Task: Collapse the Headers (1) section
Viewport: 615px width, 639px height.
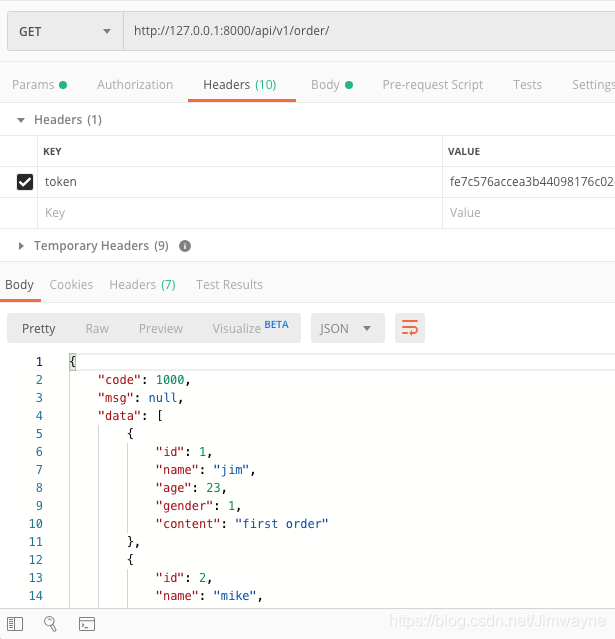Action: click(x=21, y=120)
